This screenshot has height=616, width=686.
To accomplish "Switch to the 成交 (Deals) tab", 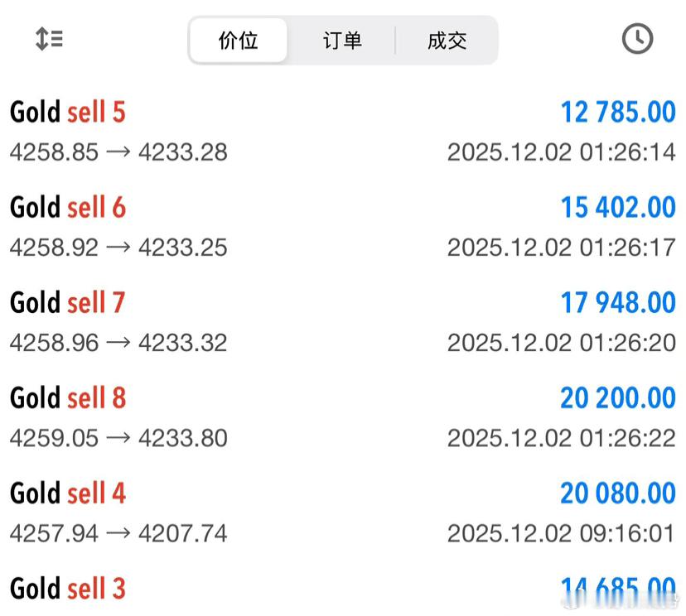I will click(447, 40).
